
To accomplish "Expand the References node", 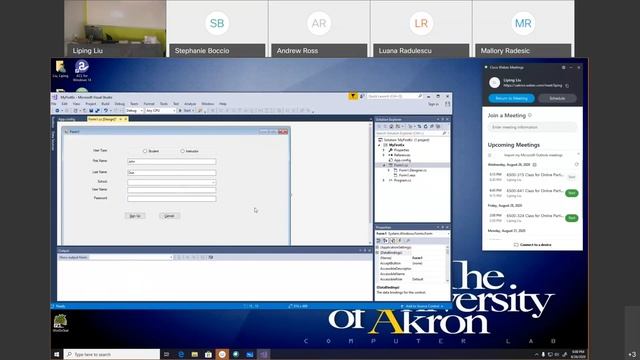I will [384, 155].
